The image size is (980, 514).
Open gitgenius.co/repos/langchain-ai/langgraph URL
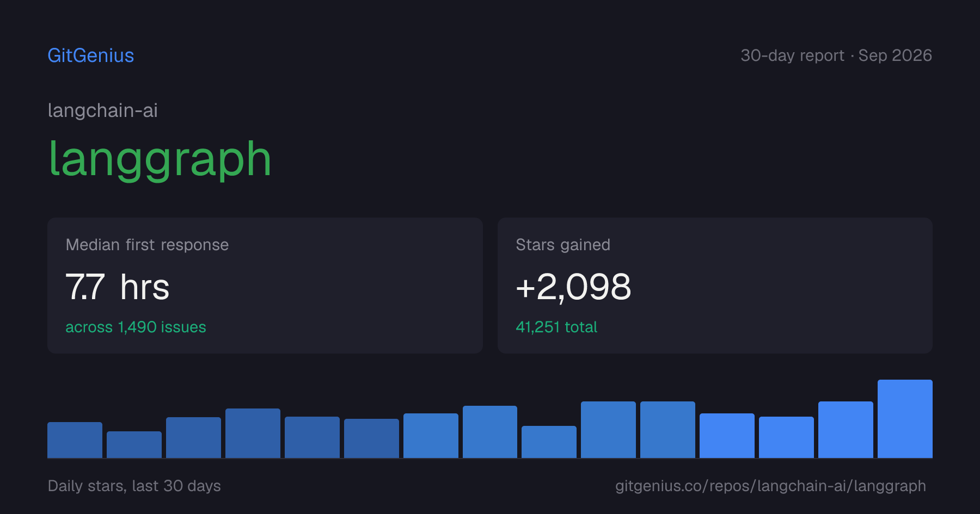(770, 486)
